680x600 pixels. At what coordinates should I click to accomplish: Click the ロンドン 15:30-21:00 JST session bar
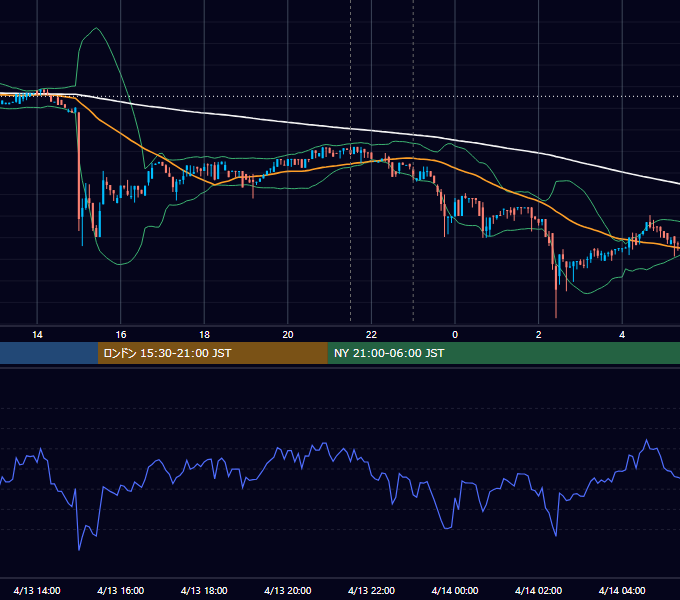(x=212, y=353)
